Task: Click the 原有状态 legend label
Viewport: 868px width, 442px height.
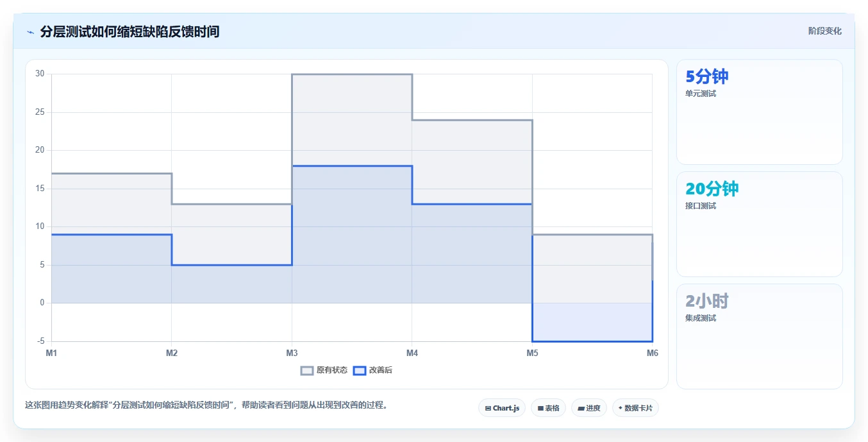Action: click(332, 370)
